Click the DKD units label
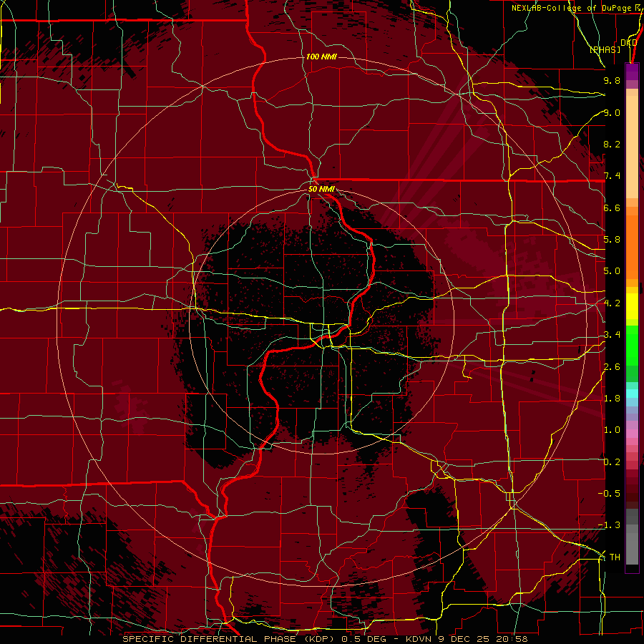The image size is (644, 644). coord(629,43)
